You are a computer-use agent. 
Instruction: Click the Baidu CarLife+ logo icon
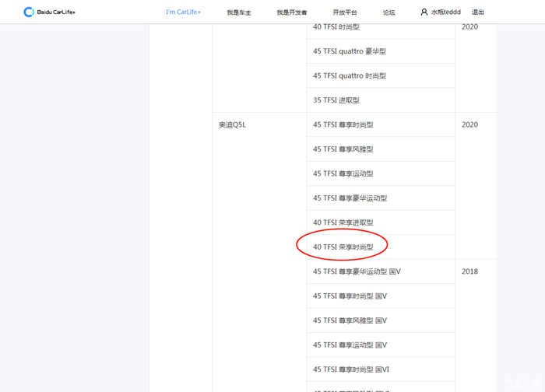(x=29, y=12)
